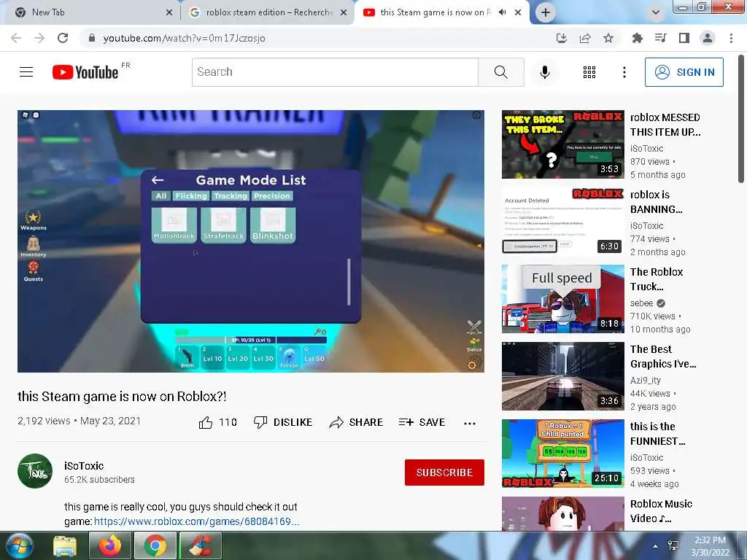
Task: Open 'Roblox Music Video' suggestion title
Action: pos(661,511)
